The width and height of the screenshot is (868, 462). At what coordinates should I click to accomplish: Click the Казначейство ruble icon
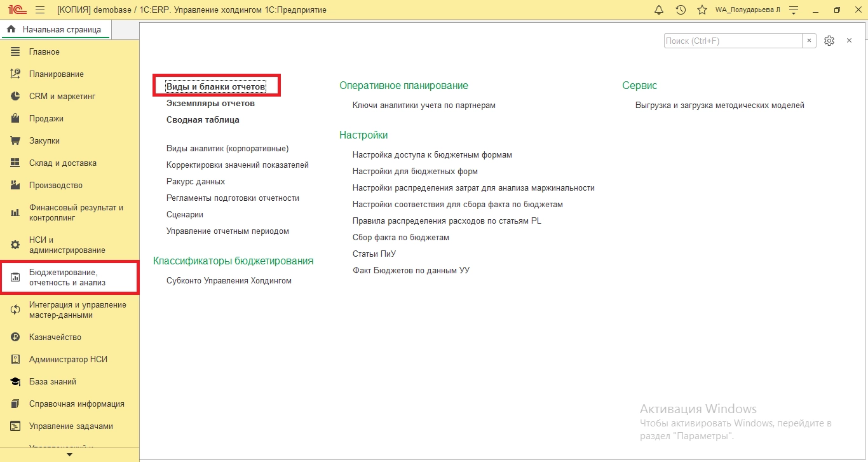click(15, 337)
